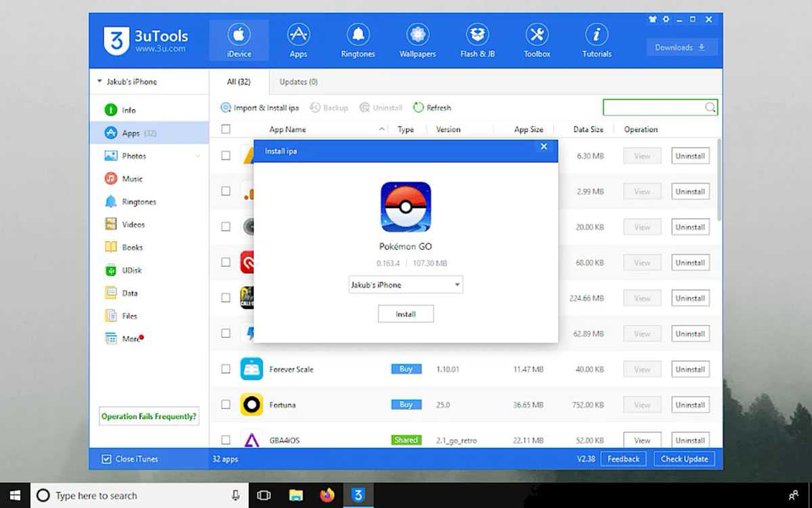Switch to the Updates (0) tab

[x=298, y=82]
